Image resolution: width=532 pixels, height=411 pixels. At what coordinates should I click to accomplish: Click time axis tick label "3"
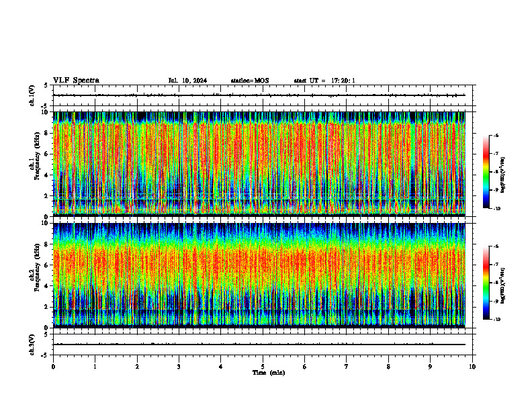pyautogui.click(x=179, y=367)
